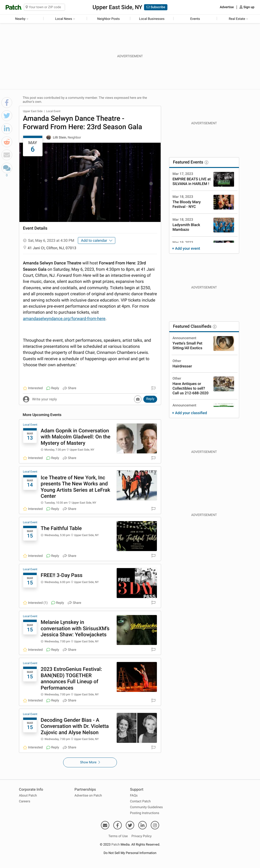
Task: Open amandaselwyndance.org/forward-from-here link
Action: (64, 319)
